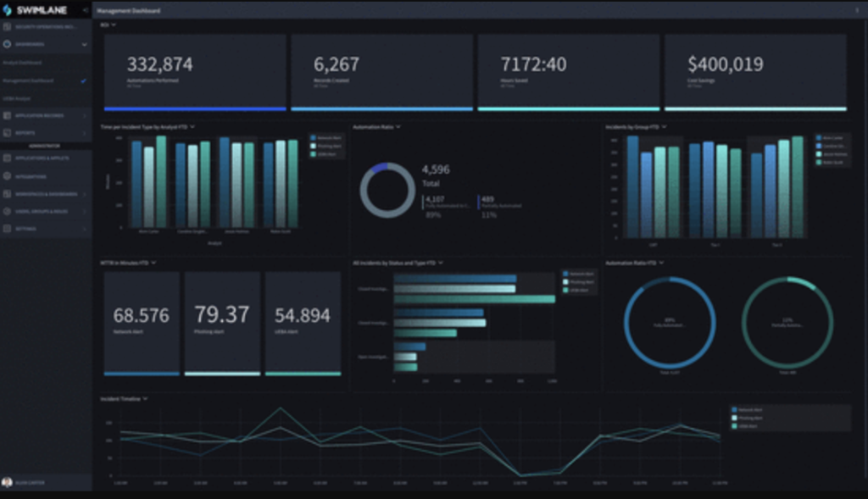Viewport: 868px width, 499px height.
Task: Open the Automation Ratio YTD dropdown
Action: pos(661,263)
